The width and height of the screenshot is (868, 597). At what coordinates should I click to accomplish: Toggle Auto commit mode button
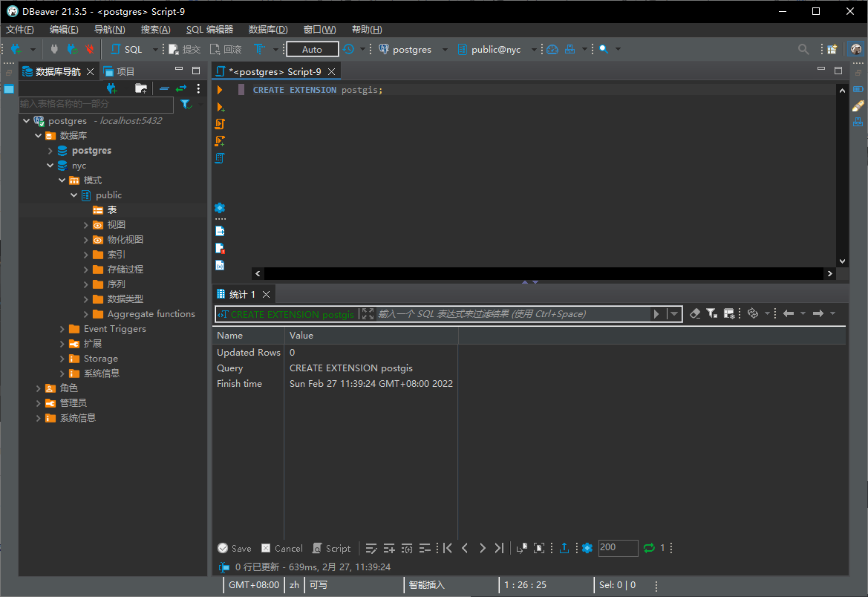point(312,49)
